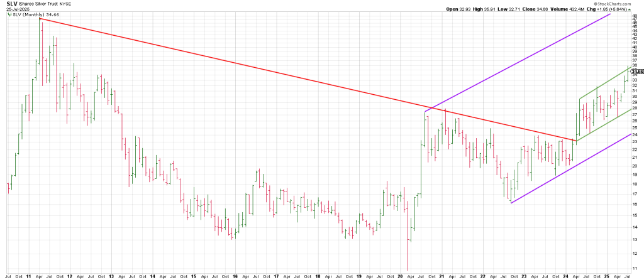Image resolution: width=644 pixels, height=280 pixels.
Task: Select the upper purple channel line
Action: coord(516,63)
